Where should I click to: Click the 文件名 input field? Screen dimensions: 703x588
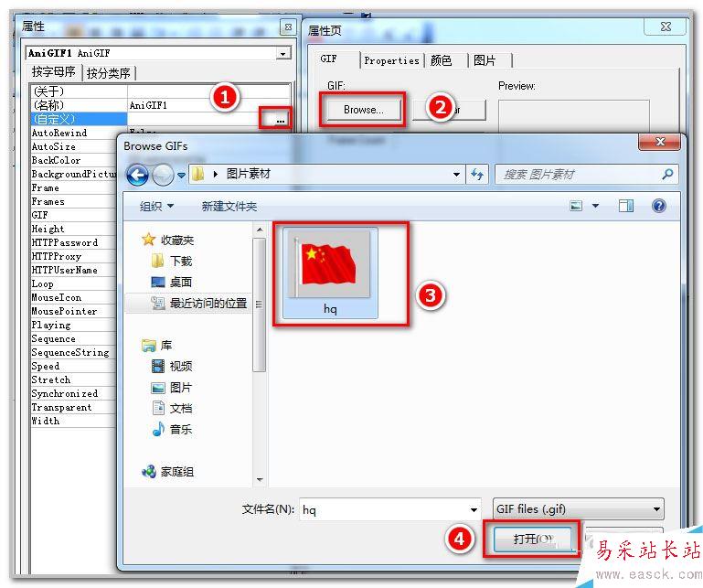click(x=390, y=509)
